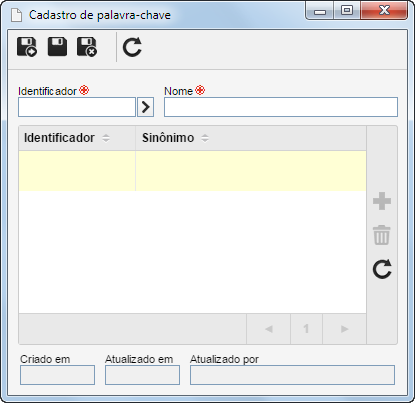Go to next page of synonyms
This screenshot has height=403, width=415.
point(344,329)
